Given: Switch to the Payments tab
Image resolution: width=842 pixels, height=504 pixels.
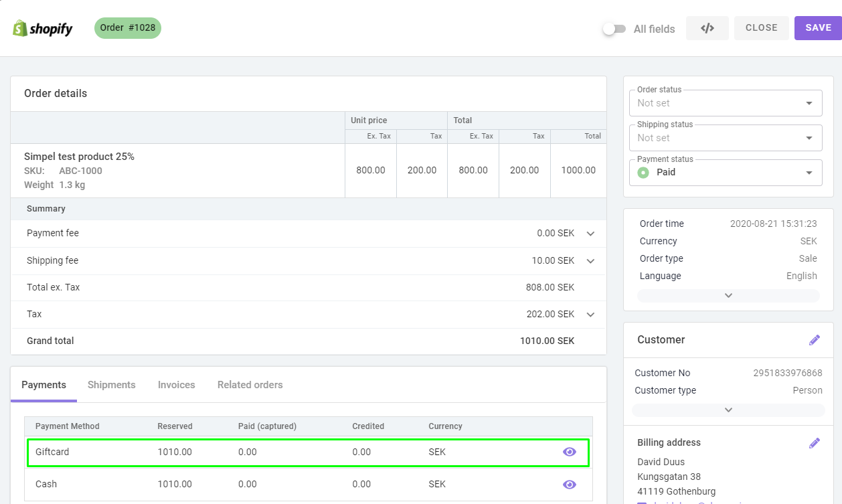Looking at the screenshot, I should coord(44,385).
